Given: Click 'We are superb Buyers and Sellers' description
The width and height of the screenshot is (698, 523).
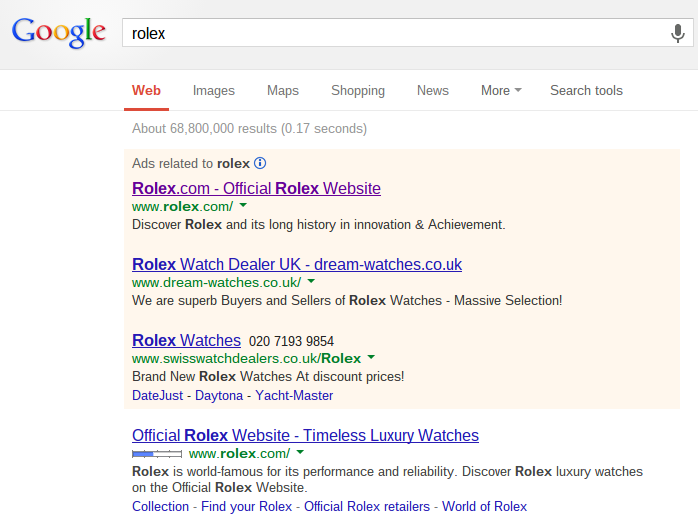Looking at the screenshot, I should pos(347,300).
